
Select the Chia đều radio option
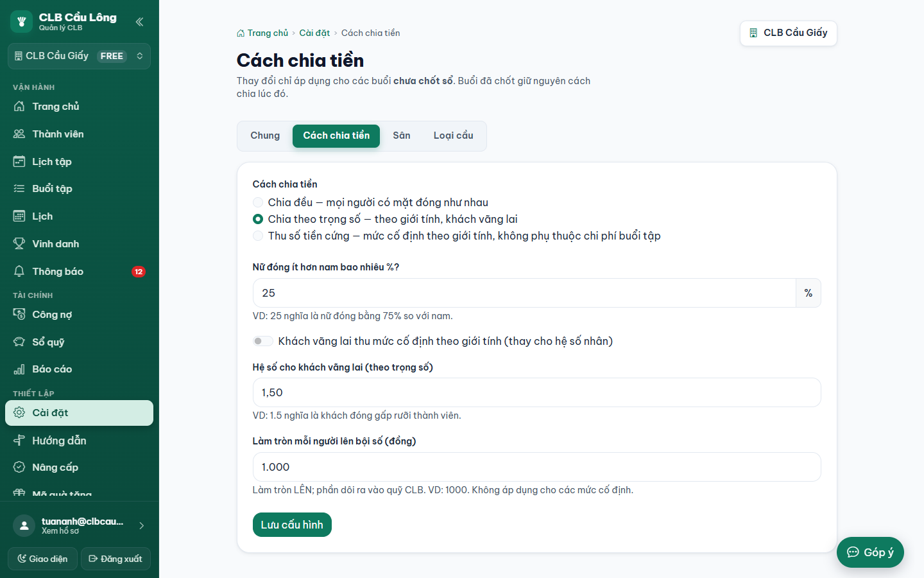tap(258, 202)
